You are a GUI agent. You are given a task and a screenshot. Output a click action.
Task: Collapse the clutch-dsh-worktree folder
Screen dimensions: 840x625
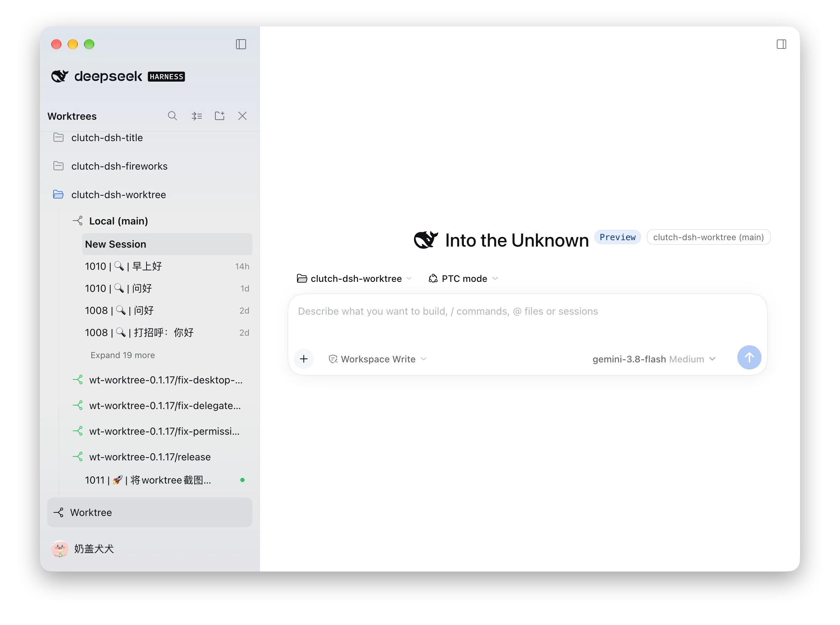(x=149, y=195)
